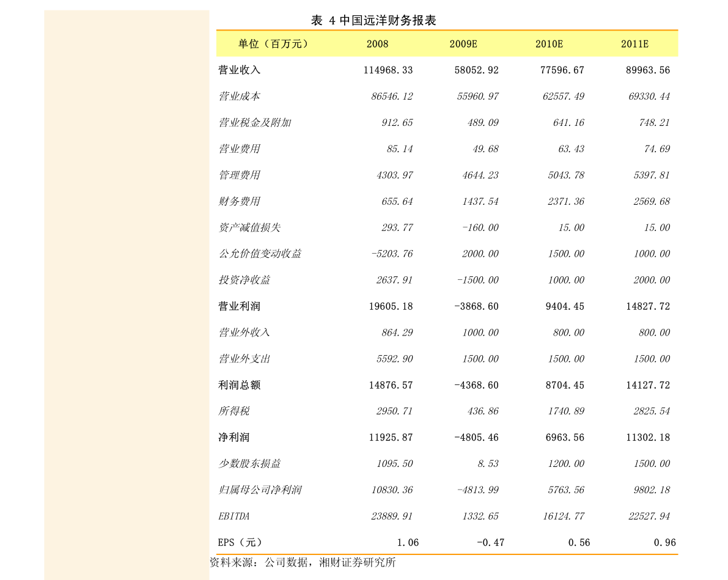
Task: Select the row label EBITDA
Action: (234, 516)
